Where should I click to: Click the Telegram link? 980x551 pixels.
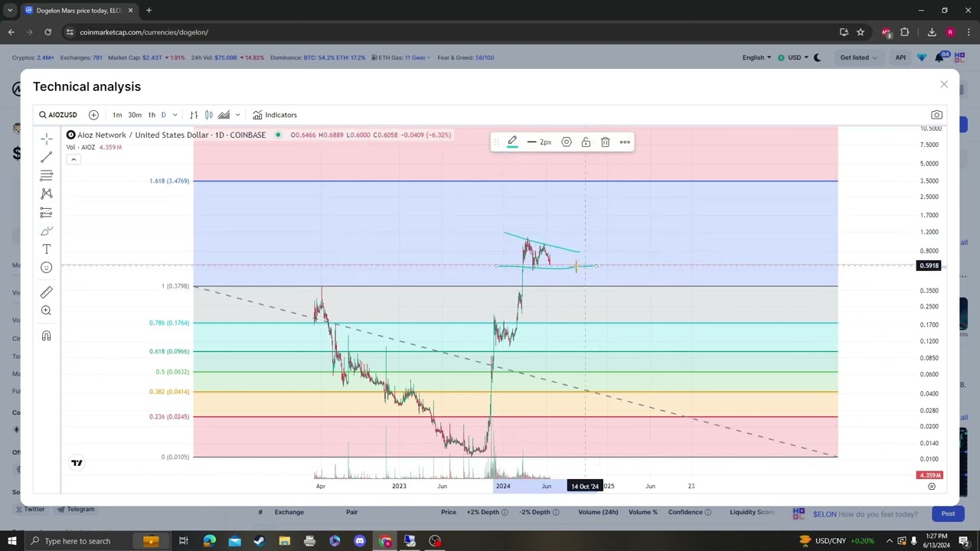[74, 509]
